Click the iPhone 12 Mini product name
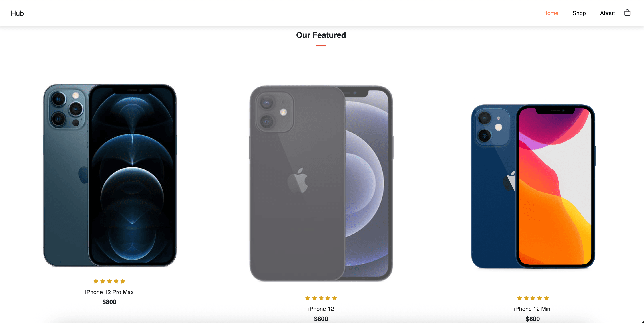 (x=533, y=309)
